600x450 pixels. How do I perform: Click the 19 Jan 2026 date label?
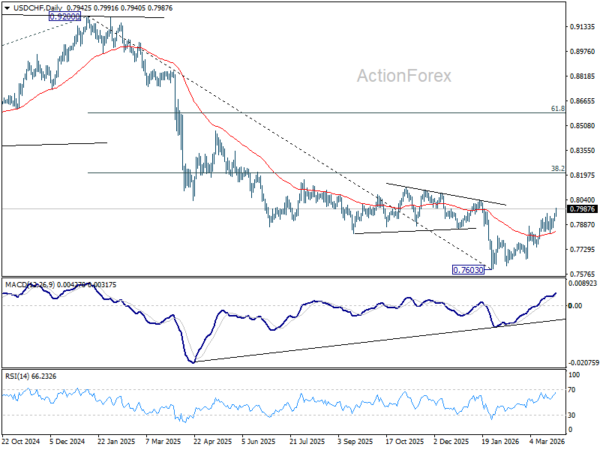click(500, 442)
